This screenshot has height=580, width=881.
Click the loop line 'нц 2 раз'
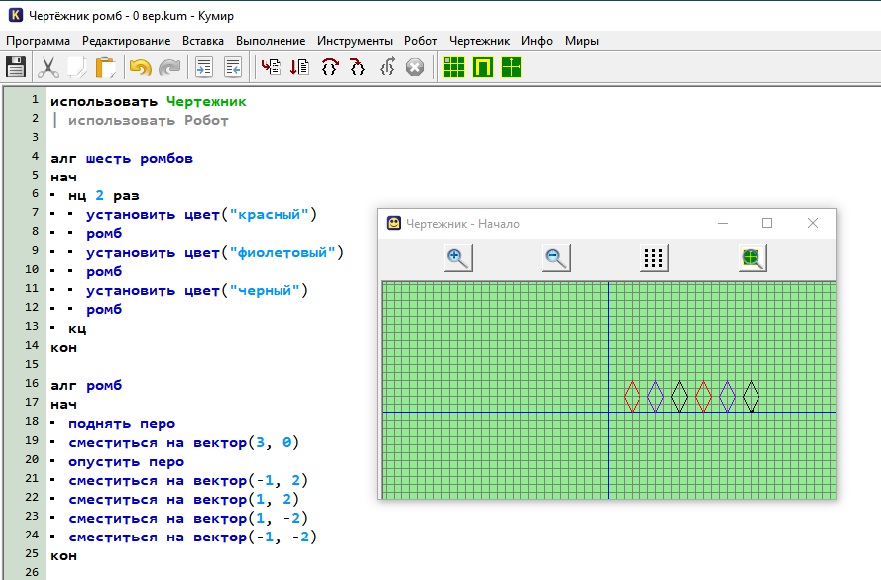click(103, 196)
